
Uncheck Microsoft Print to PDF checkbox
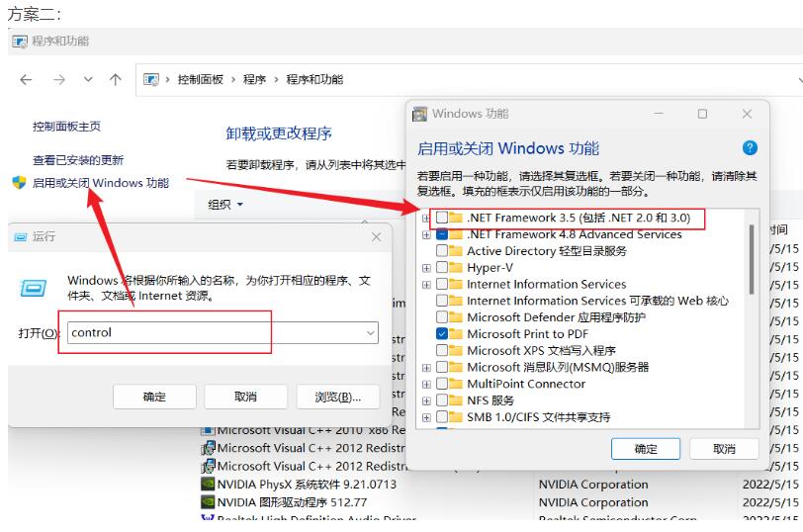click(x=442, y=334)
